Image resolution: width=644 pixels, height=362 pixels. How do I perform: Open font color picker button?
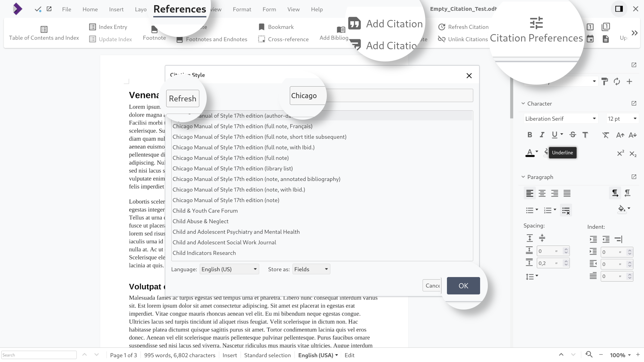(x=530, y=153)
